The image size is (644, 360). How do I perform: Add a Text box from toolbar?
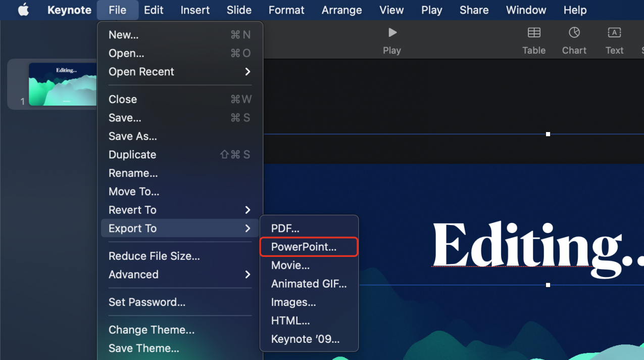614,40
